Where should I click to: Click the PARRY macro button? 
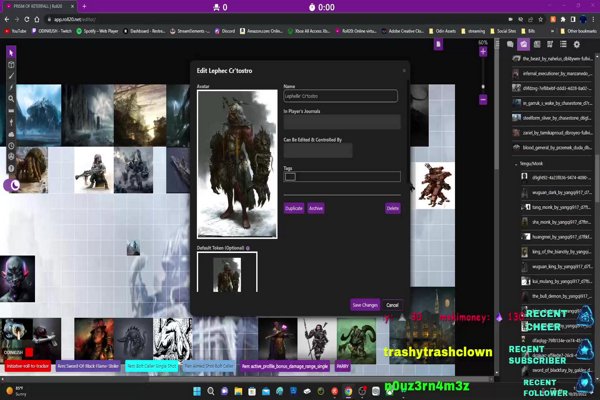coord(342,366)
